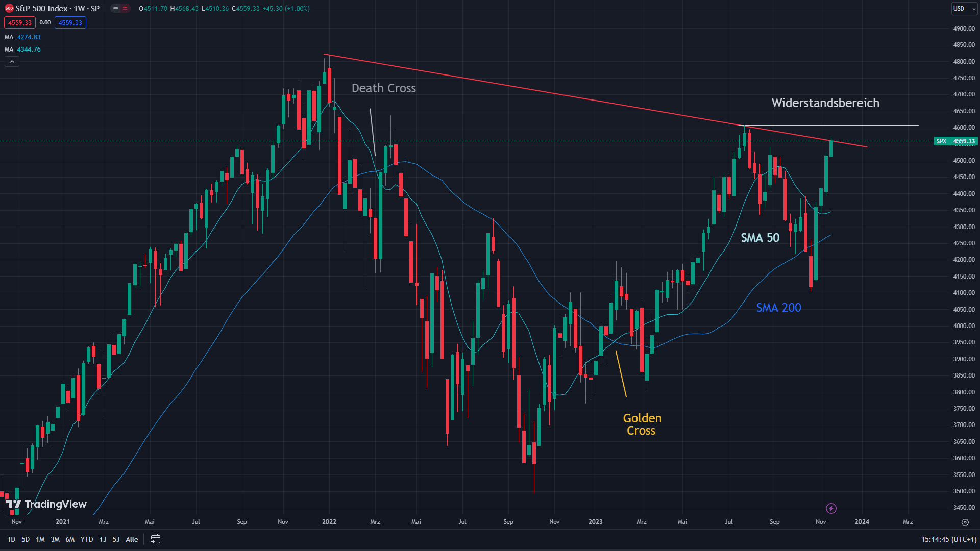Select the MA 4344.76 indicator legend
Screen dimensions: 980x551
click(22, 49)
